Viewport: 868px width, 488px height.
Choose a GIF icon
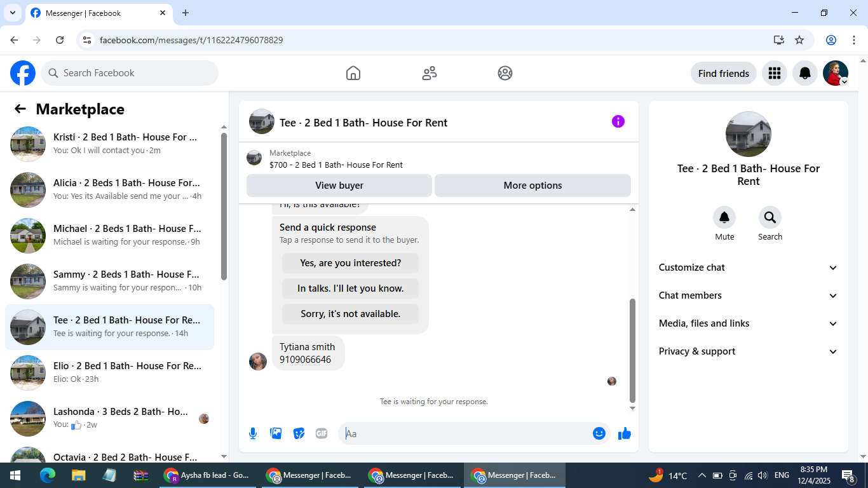pos(322,433)
